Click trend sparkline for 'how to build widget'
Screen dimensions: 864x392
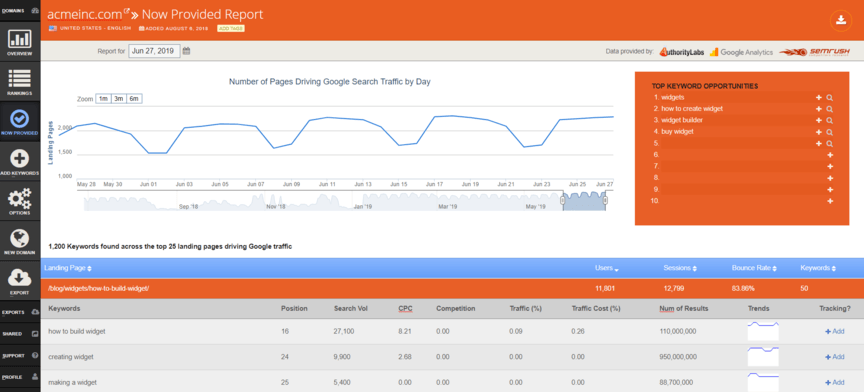[x=763, y=331]
